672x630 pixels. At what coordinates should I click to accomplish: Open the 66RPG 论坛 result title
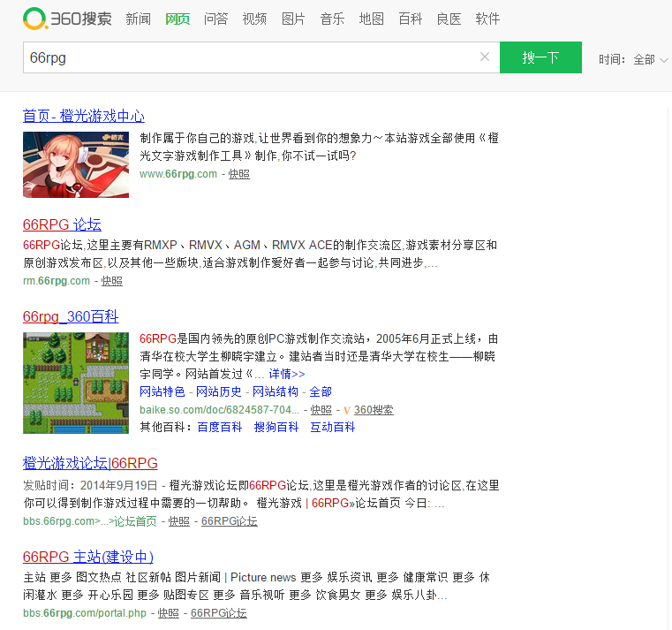coord(62,224)
